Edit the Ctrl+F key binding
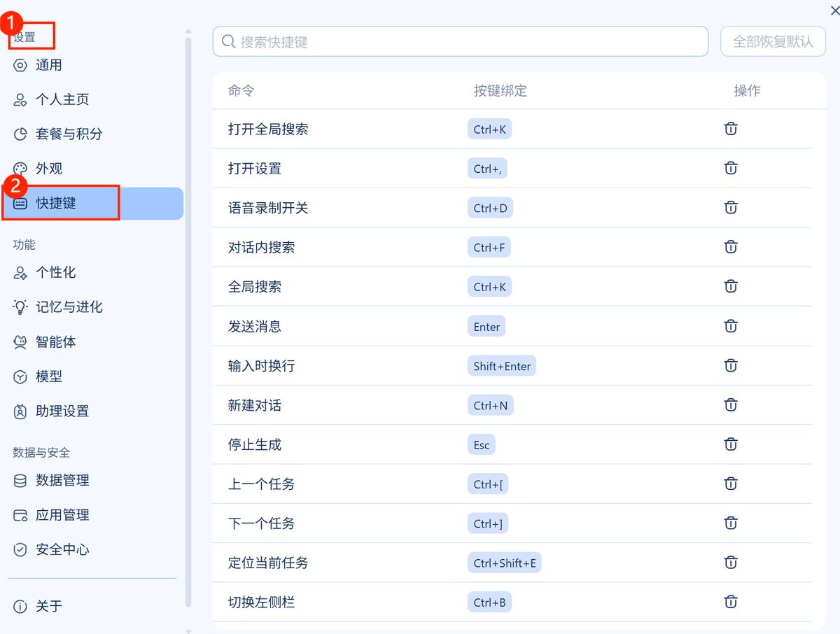The height and width of the screenshot is (634, 840). click(489, 247)
